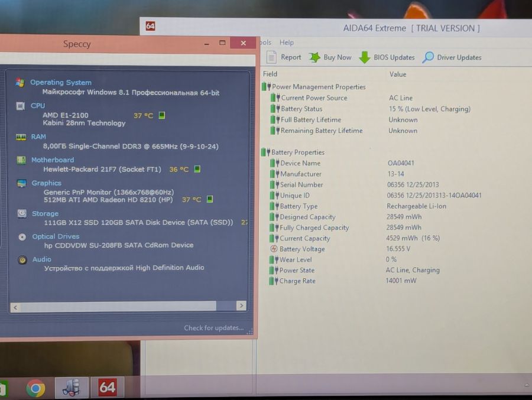Click the Graphics monitor icon in Speccy

tap(22, 184)
